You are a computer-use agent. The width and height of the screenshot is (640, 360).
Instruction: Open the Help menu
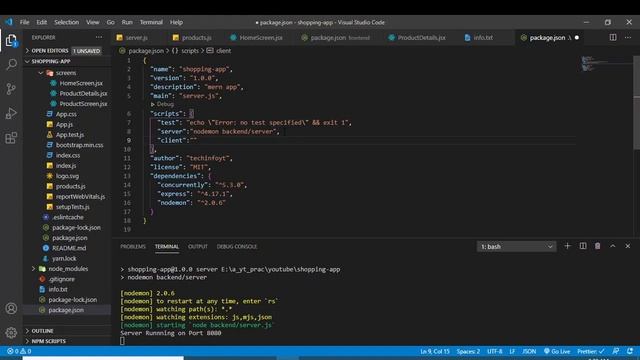click(176, 22)
